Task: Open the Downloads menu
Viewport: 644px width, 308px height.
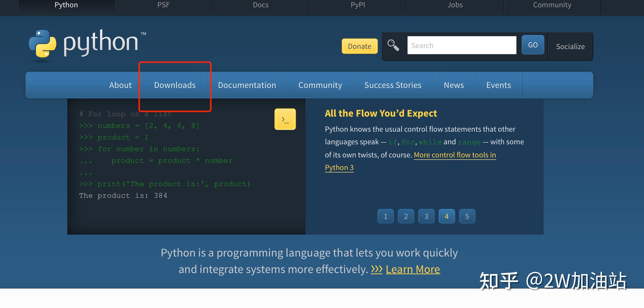Action: tap(175, 85)
